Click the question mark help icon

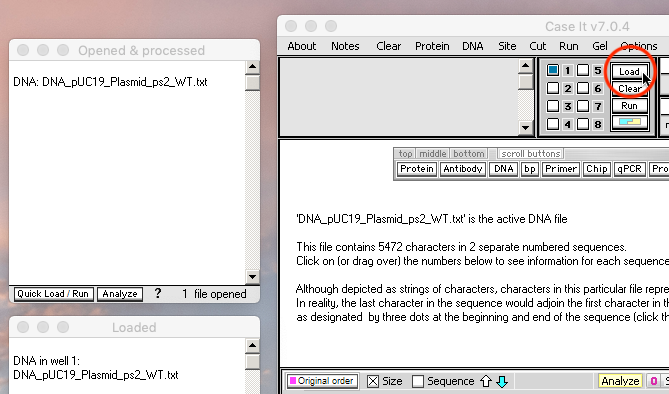point(157,294)
